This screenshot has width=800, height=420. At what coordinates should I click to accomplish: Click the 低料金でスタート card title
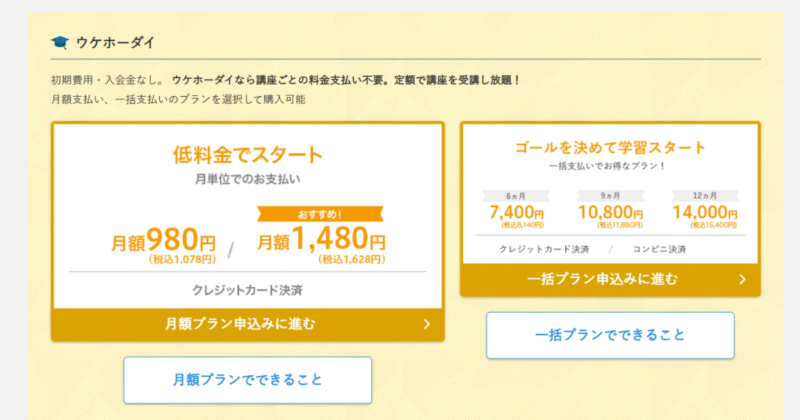pos(248,155)
